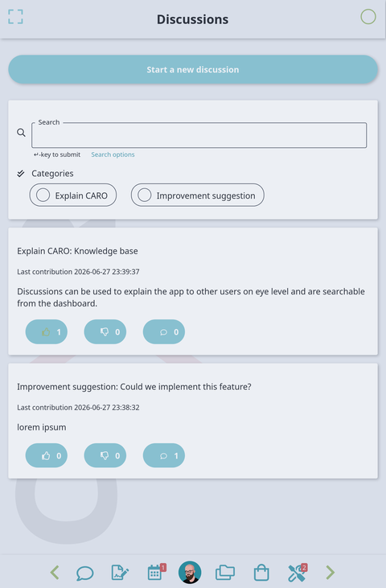Open the wrench tools menu with badge
The image size is (386, 588).
pos(298,572)
